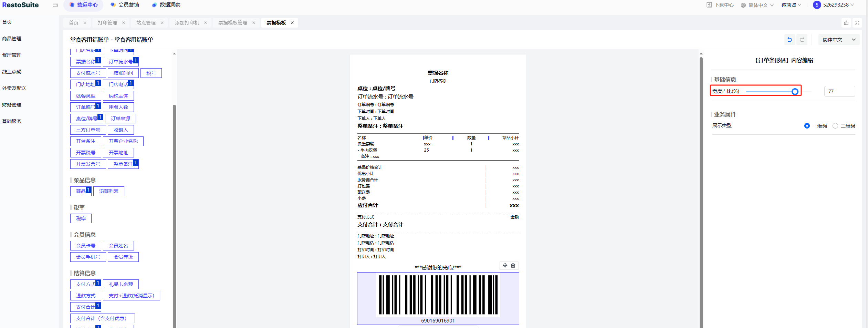The height and width of the screenshot is (328, 868).
Task: Open 线上点餐 in sidebar
Action: pyautogui.click(x=12, y=72)
